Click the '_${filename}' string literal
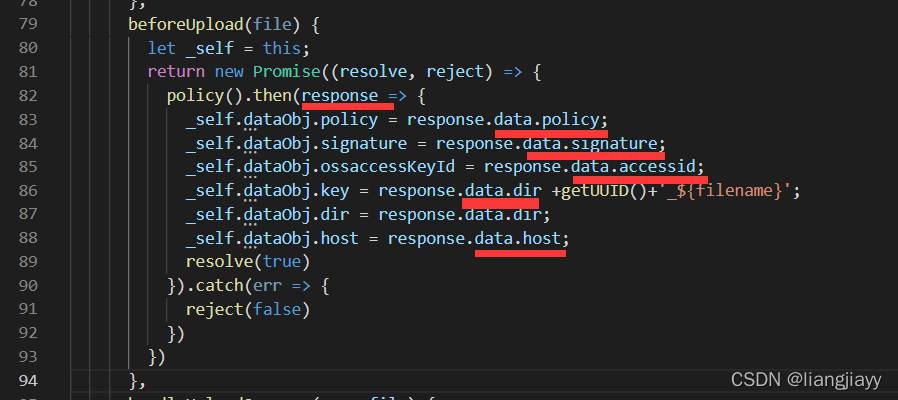 (724, 191)
